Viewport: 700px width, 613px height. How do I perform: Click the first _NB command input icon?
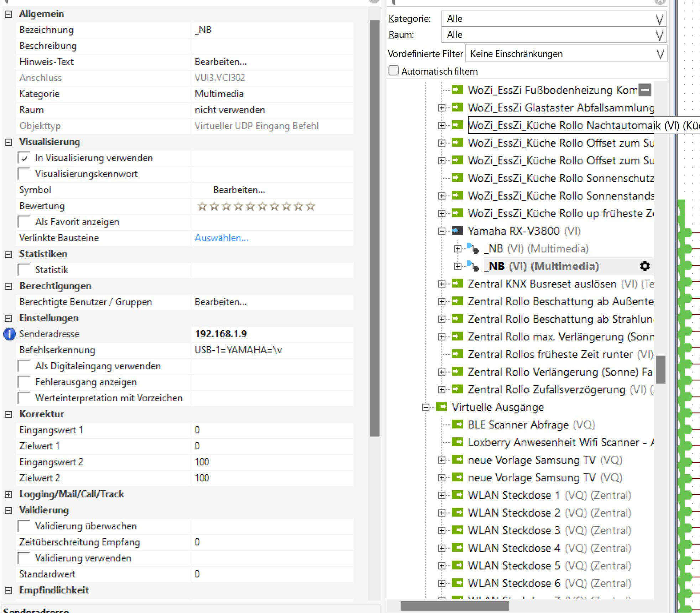point(473,249)
